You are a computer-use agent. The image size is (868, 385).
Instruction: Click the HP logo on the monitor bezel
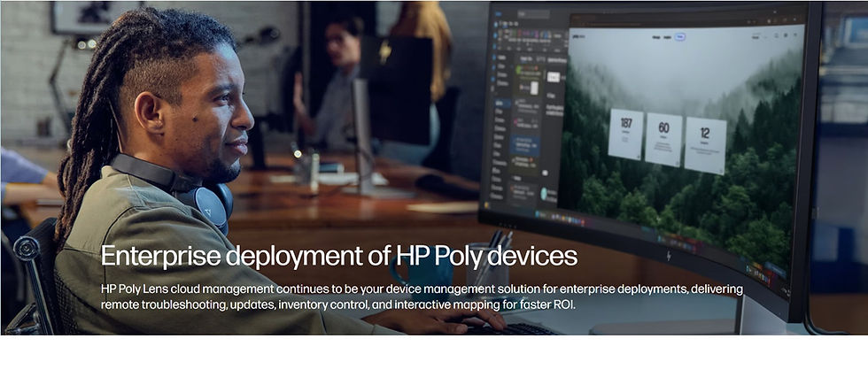(x=669, y=256)
